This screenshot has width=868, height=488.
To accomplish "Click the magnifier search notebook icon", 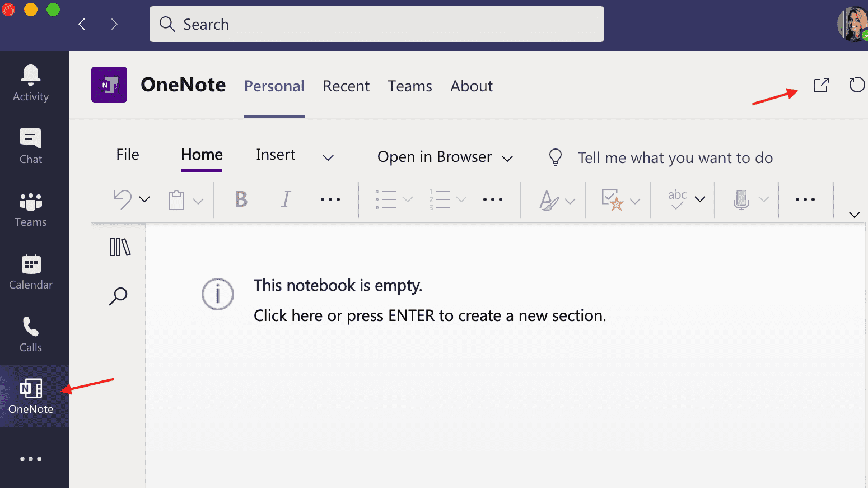I will [x=118, y=296].
